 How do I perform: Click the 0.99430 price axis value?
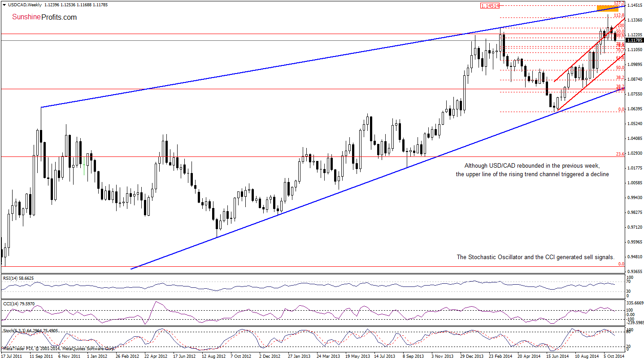coord(635,198)
